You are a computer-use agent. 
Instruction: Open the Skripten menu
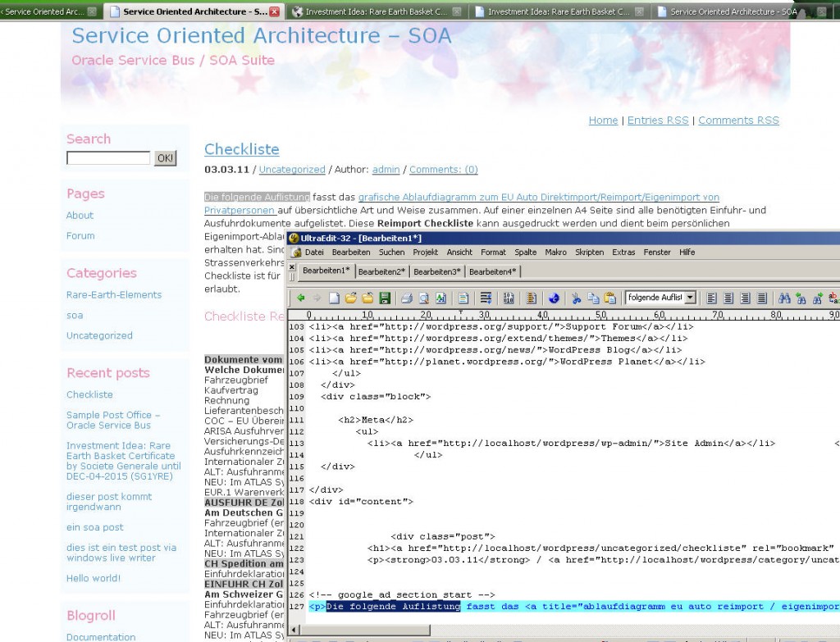[x=589, y=253]
